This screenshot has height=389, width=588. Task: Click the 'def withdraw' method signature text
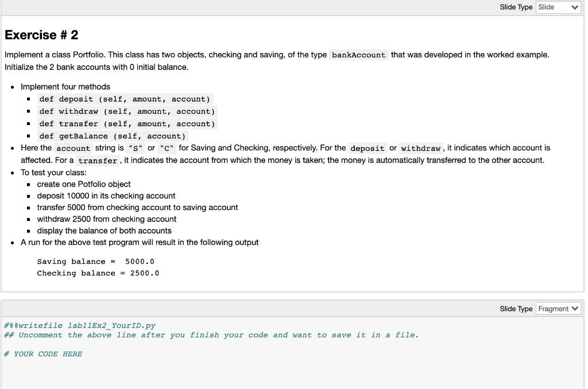(127, 111)
